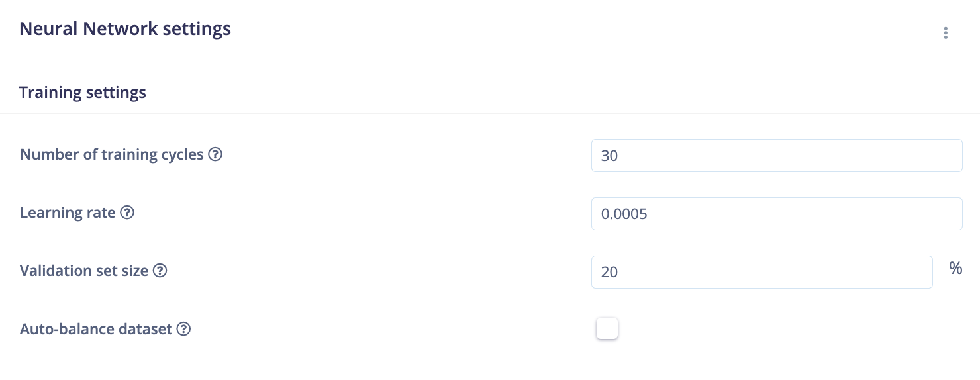This screenshot has width=980, height=380.
Task: Open the Learning rate help tooltip icon
Action: [x=127, y=213]
